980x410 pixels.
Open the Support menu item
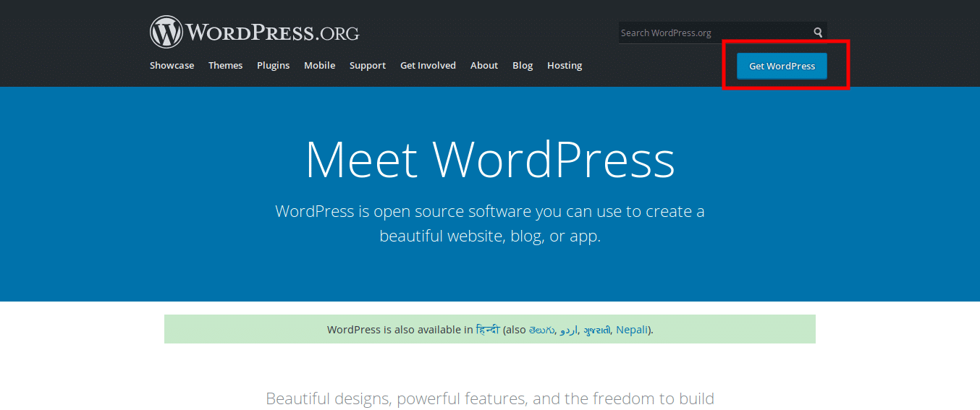click(x=368, y=65)
